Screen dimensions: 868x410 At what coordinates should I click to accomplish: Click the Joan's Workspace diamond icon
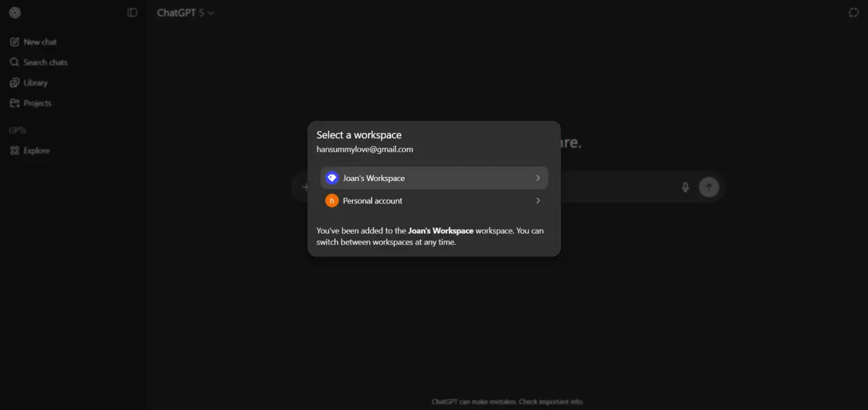click(x=332, y=178)
